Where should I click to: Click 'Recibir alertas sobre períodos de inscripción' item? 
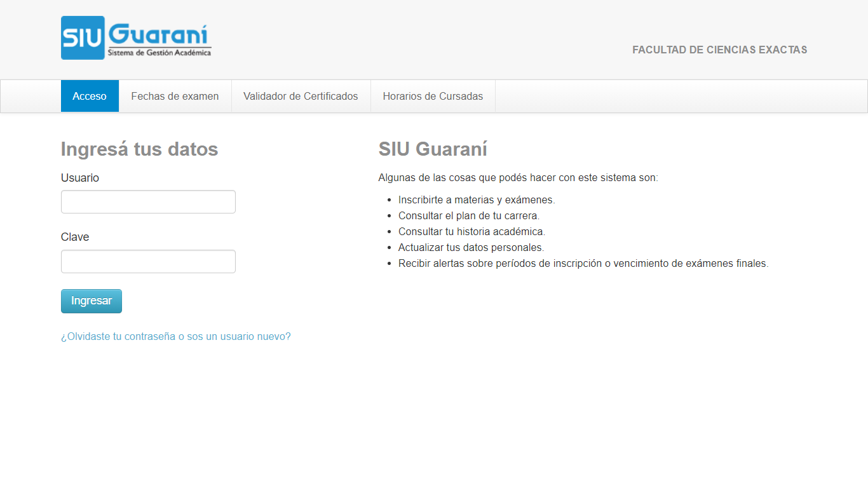point(583,263)
